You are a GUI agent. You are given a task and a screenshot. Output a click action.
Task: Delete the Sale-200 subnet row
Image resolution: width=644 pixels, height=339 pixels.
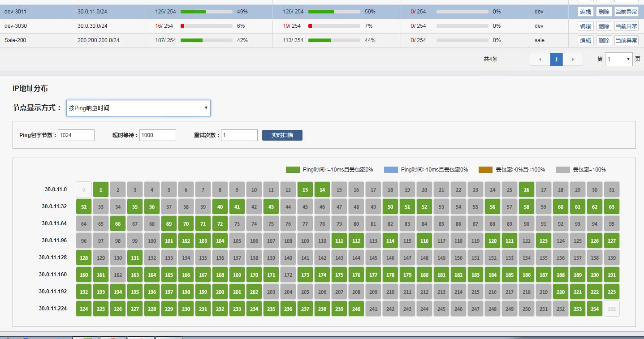pos(604,40)
